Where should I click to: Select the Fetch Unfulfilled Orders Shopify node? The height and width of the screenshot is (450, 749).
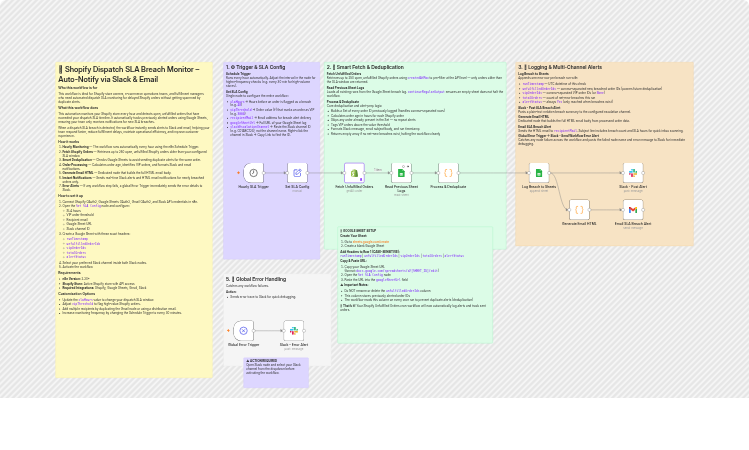[x=354, y=173]
